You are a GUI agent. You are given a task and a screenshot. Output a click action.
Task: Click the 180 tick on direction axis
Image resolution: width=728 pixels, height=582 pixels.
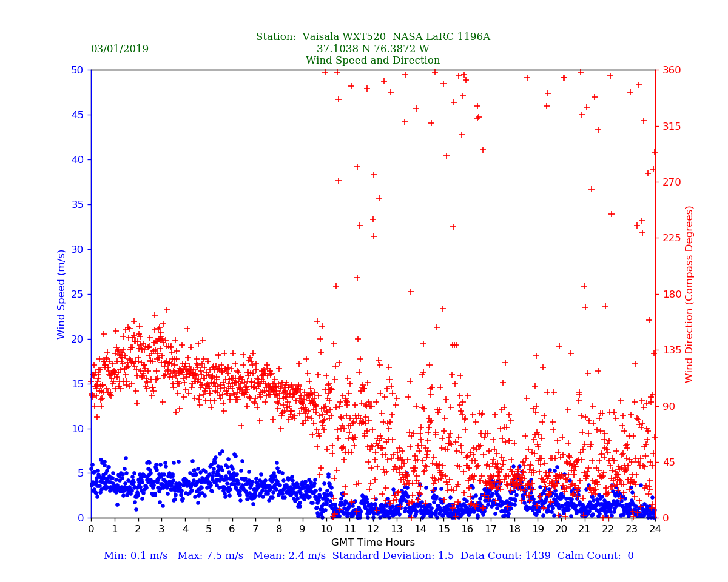pos(670,294)
